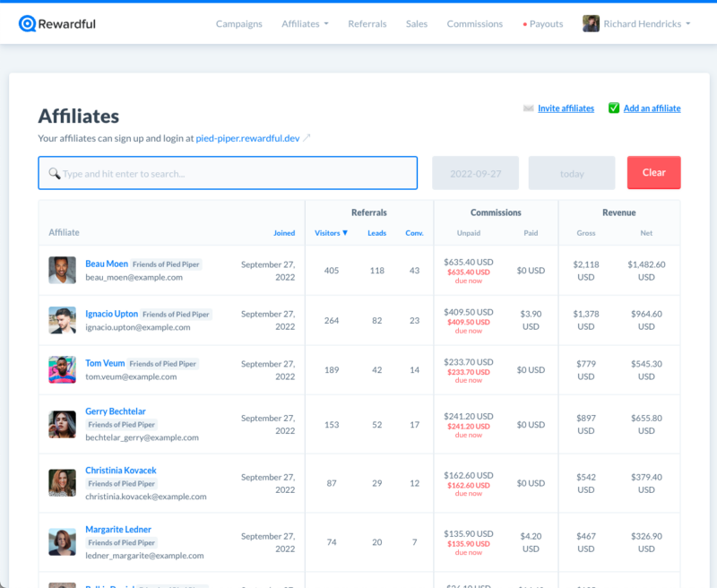Screen dimensions: 717x588
Task: Open Margarite Ledner's affiliate profile
Action: point(118,529)
